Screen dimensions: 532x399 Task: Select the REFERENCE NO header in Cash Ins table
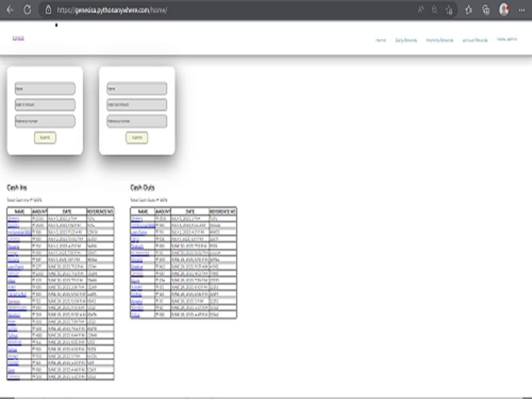pyautogui.click(x=100, y=211)
